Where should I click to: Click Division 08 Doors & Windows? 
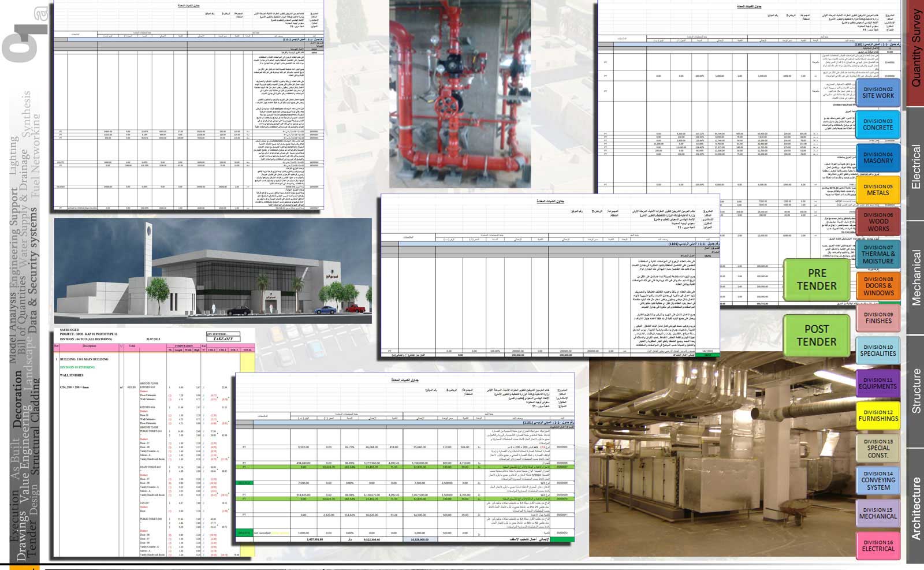(x=878, y=286)
